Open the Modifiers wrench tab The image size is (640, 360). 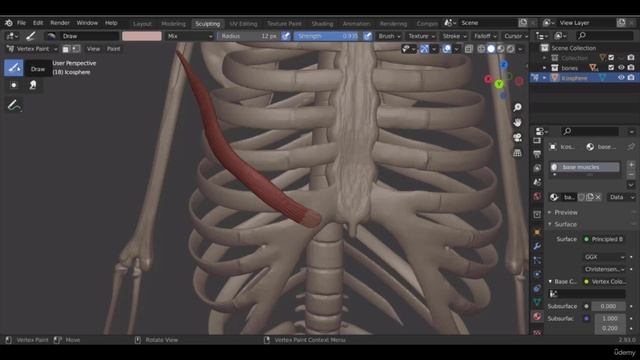[x=537, y=246]
